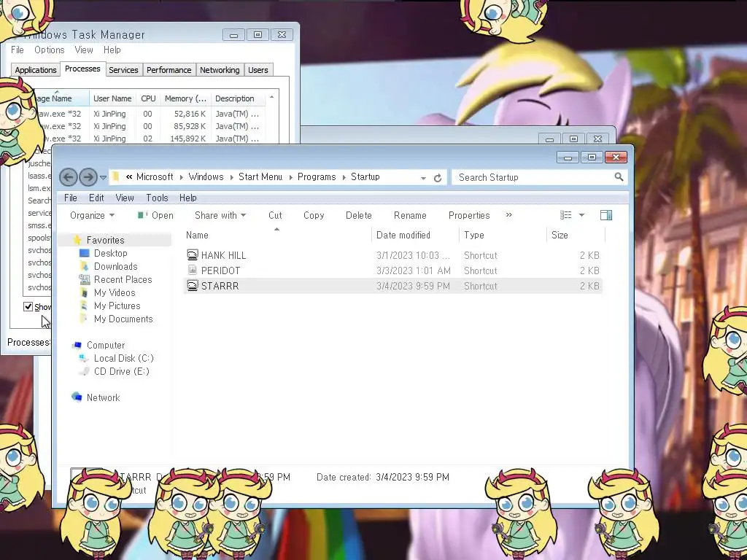Switch to Task Manager Performance tab

point(169,70)
